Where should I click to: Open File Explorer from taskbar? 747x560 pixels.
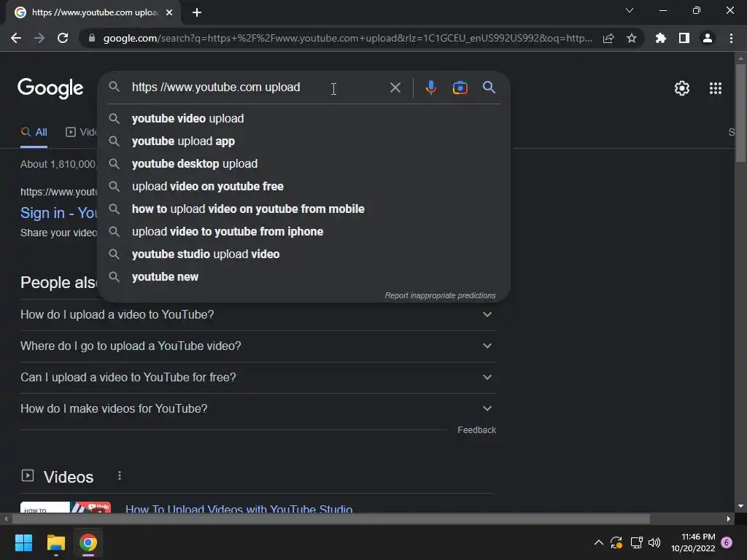(x=55, y=542)
